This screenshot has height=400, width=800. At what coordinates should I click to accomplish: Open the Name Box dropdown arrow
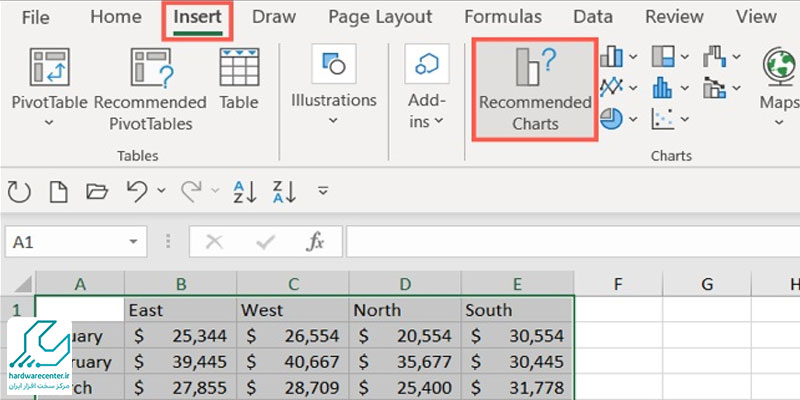tap(134, 242)
